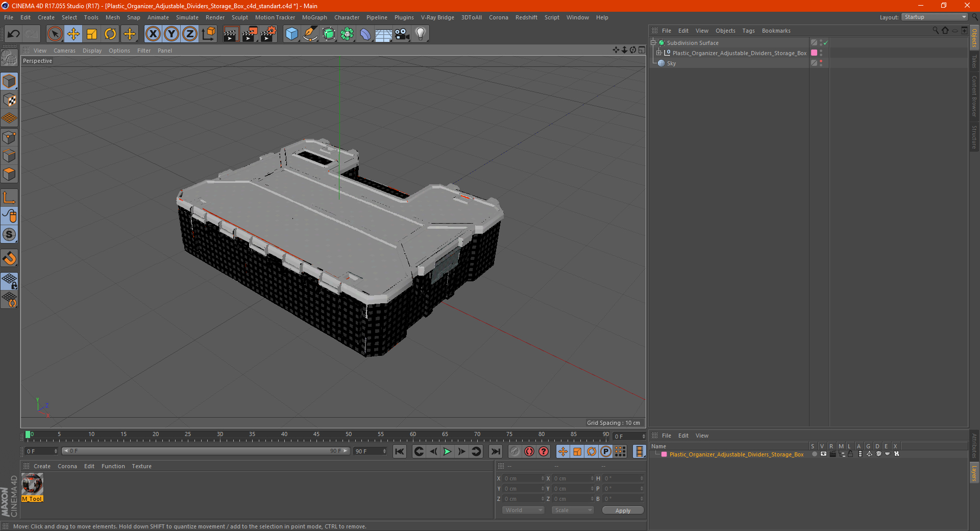Viewport: 980px width, 531px height.
Task: Click layer color swatch in Layers panel
Action: point(664,454)
